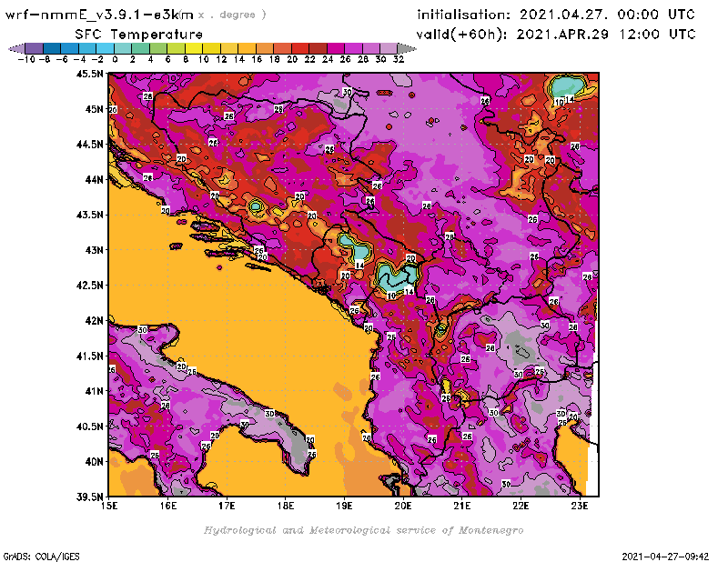
Task: Click the magenta legend swatch between 24 and 26
Action: [336, 48]
